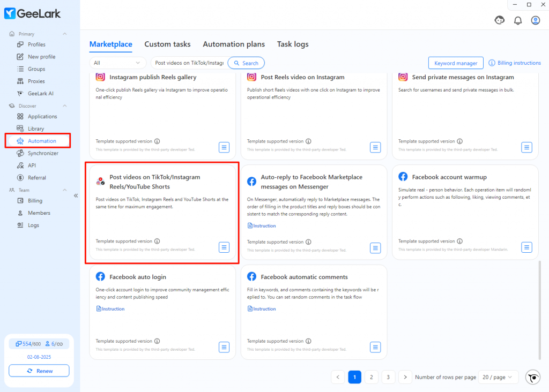The image size is (549, 392).
Task: Collapse the Team section chevron
Action: [x=65, y=190]
